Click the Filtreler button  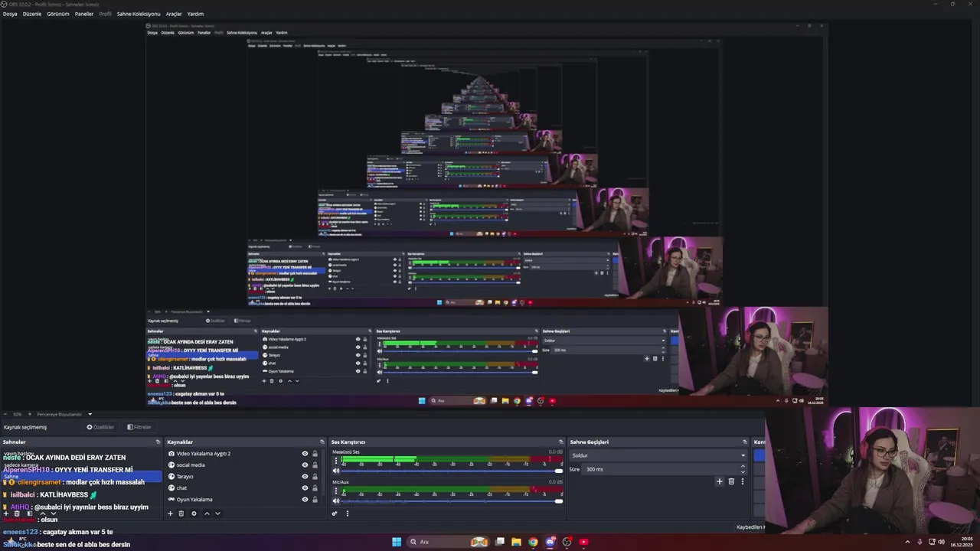(139, 427)
